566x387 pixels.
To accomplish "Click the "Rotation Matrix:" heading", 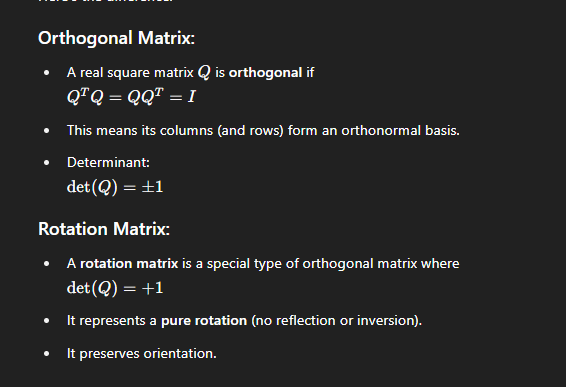I will pyautogui.click(x=104, y=229).
